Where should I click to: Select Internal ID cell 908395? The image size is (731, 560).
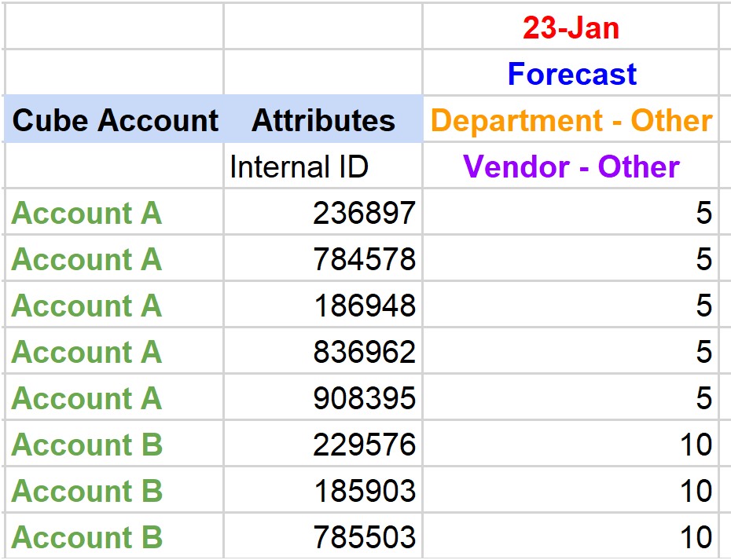pos(323,397)
